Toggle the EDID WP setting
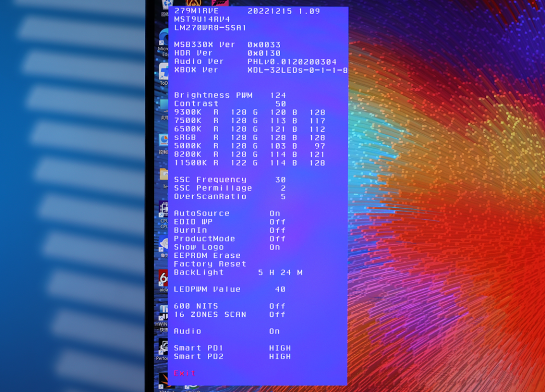This screenshot has height=392, width=545. (230, 221)
